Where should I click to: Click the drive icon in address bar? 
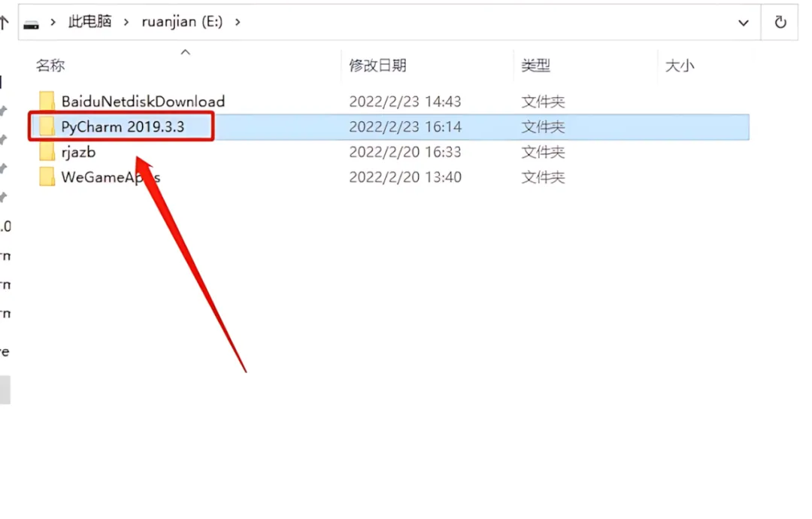pos(31,24)
